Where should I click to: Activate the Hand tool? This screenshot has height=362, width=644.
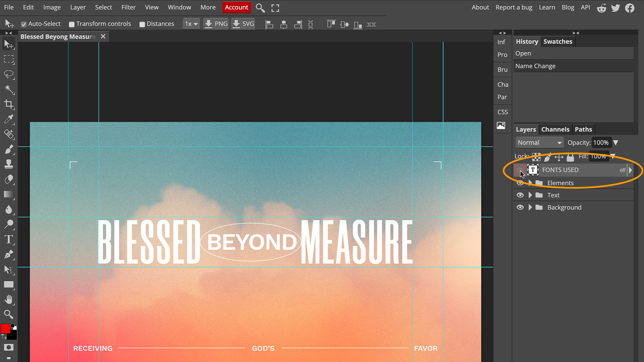(x=9, y=299)
